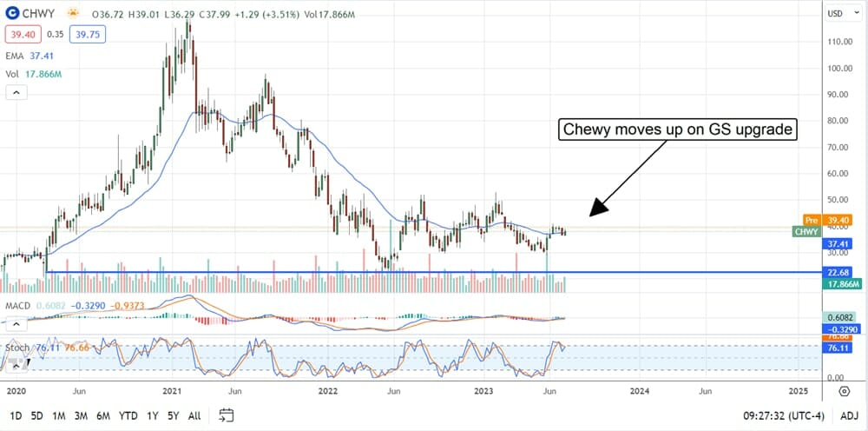Click the sun market status icon
This screenshot has height=431, width=868.
(73, 16)
